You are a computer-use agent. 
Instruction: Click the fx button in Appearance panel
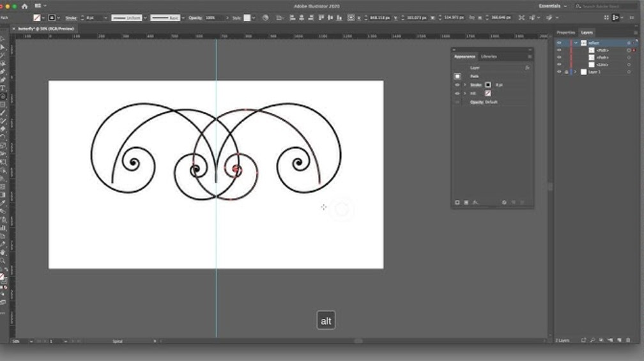527,67
